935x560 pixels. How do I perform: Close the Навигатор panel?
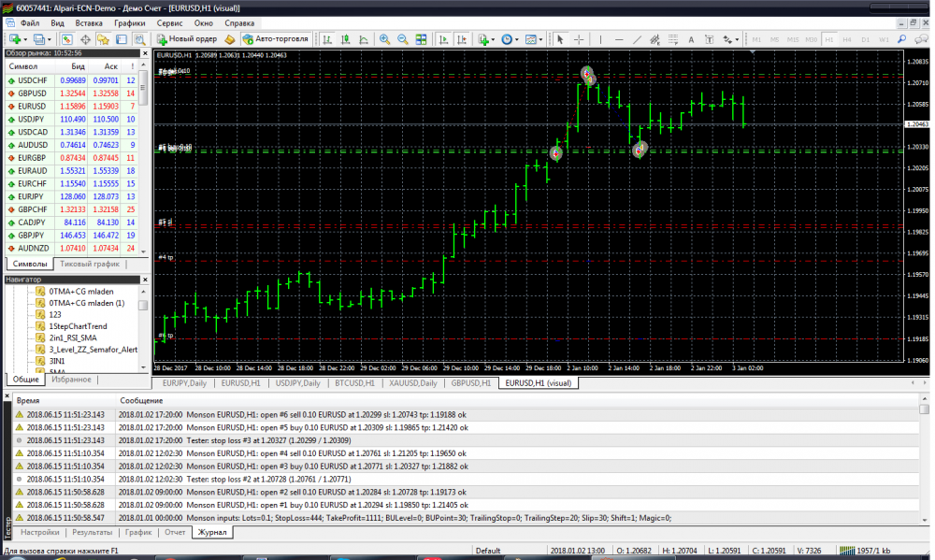tap(144, 280)
